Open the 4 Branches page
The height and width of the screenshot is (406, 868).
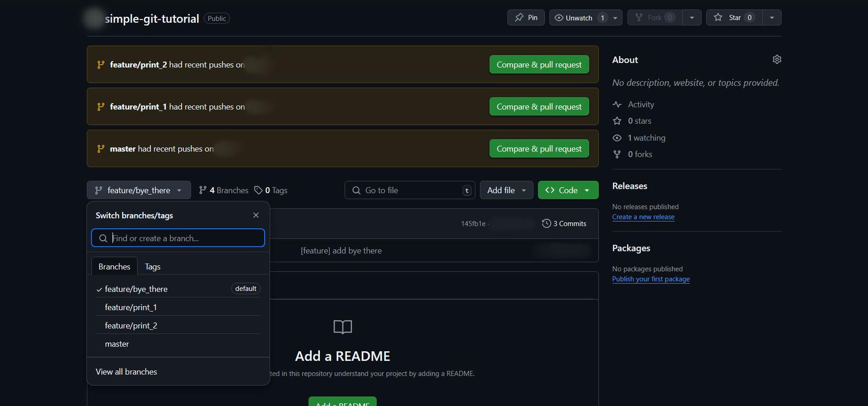click(x=224, y=190)
